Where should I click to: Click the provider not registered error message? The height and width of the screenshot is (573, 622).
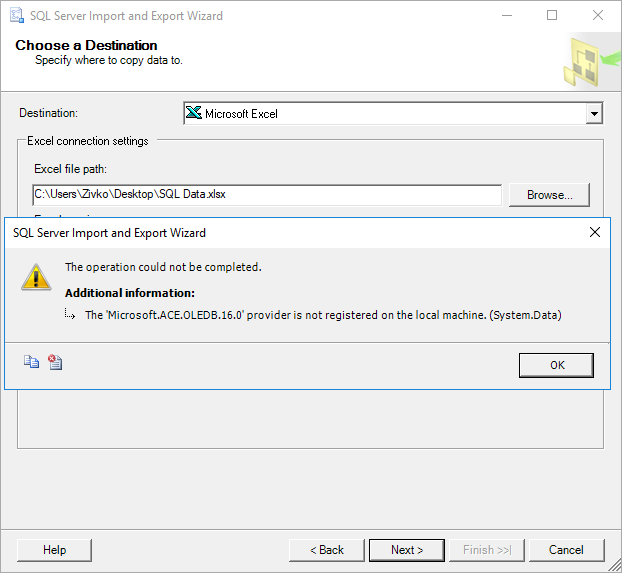(x=323, y=315)
